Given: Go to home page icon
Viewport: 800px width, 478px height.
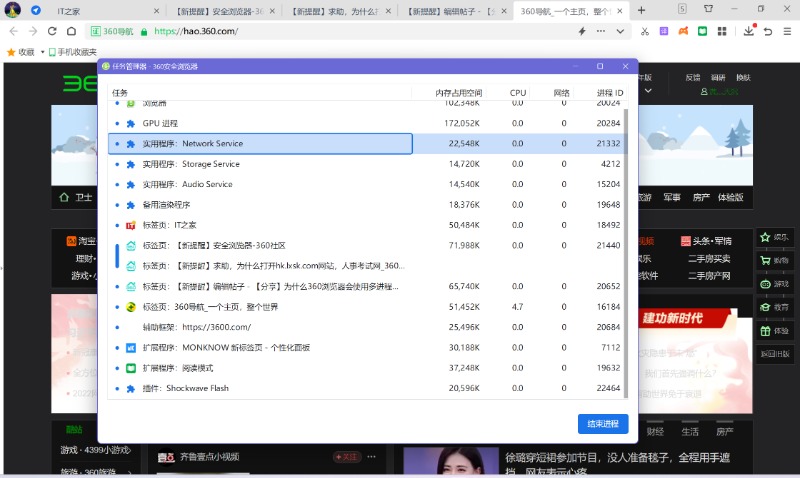Looking at the screenshot, I should [71, 31].
